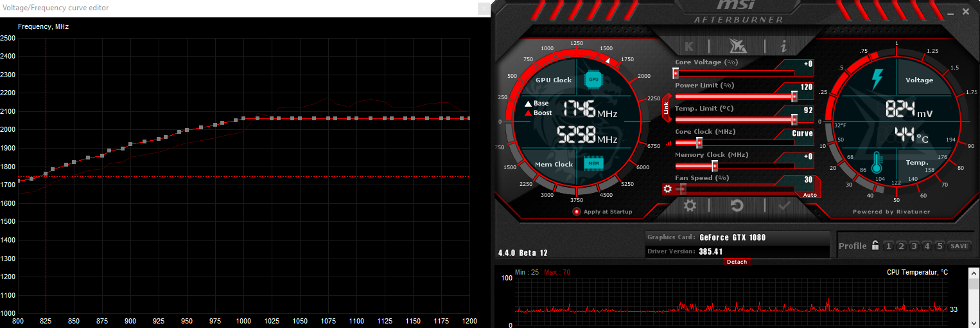Enable user-defined fan control gear icon

668,189
